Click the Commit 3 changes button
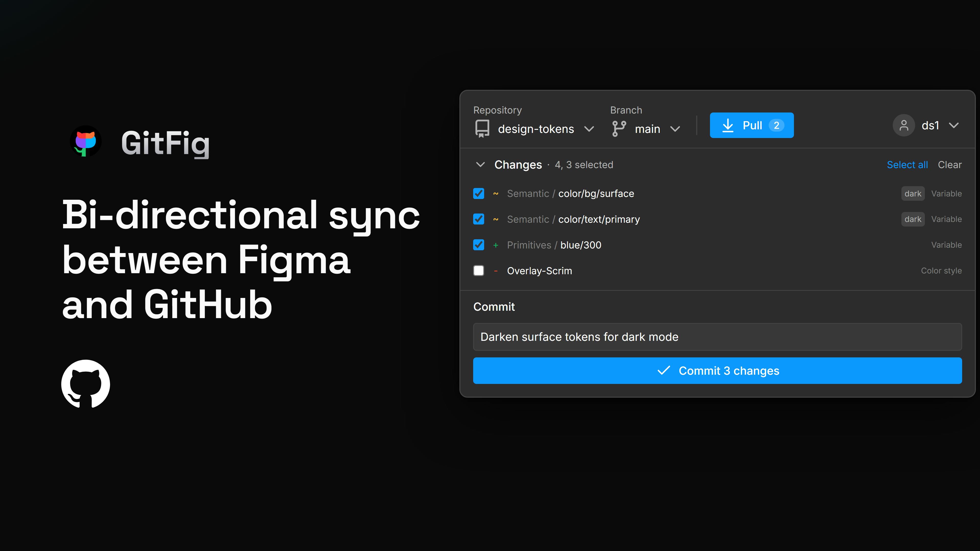The width and height of the screenshot is (980, 551). 717,370
